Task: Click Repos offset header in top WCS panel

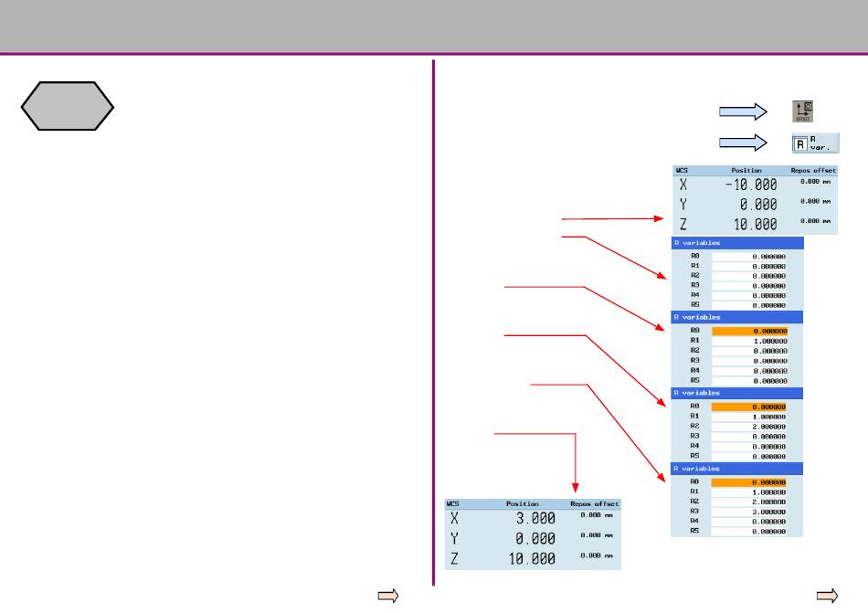Action: coord(811,171)
